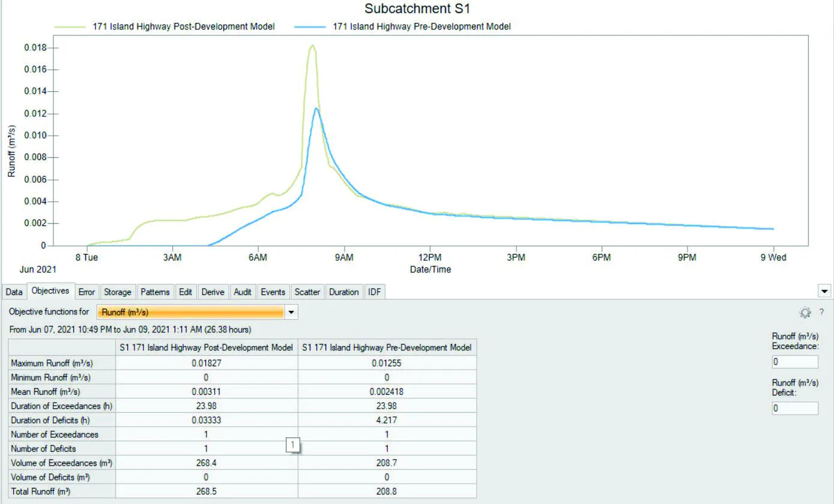Viewport: 834px width, 504px height.
Task: Click the 9 Wed axis label
Action: [x=773, y=257]
